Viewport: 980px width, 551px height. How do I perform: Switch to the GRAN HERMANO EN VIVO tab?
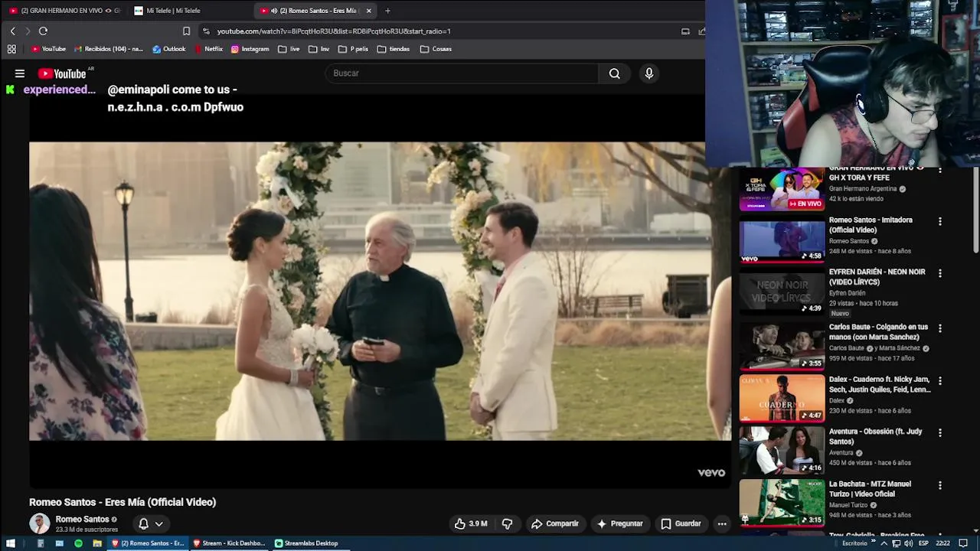click(x=64, y=11)
